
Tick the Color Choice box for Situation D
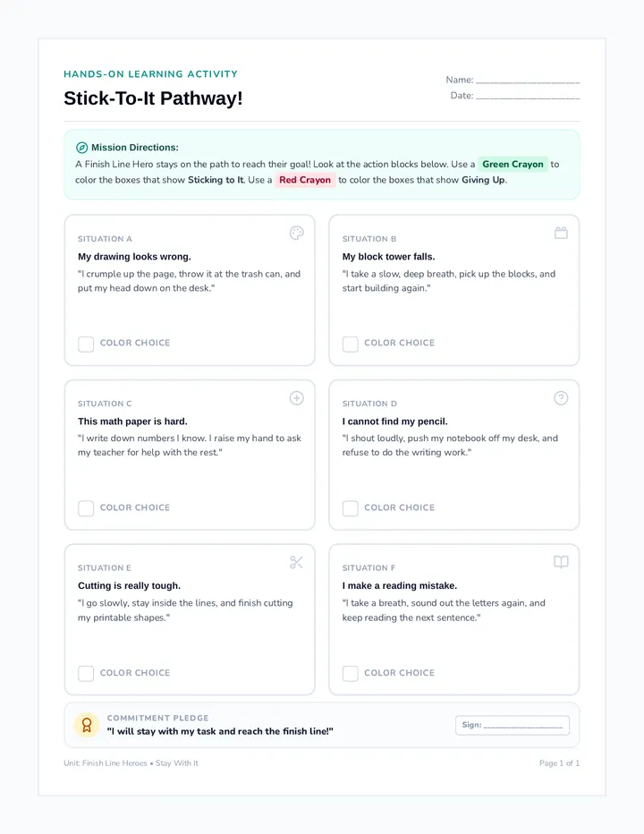pyautogui.click(x=350, y=508)
